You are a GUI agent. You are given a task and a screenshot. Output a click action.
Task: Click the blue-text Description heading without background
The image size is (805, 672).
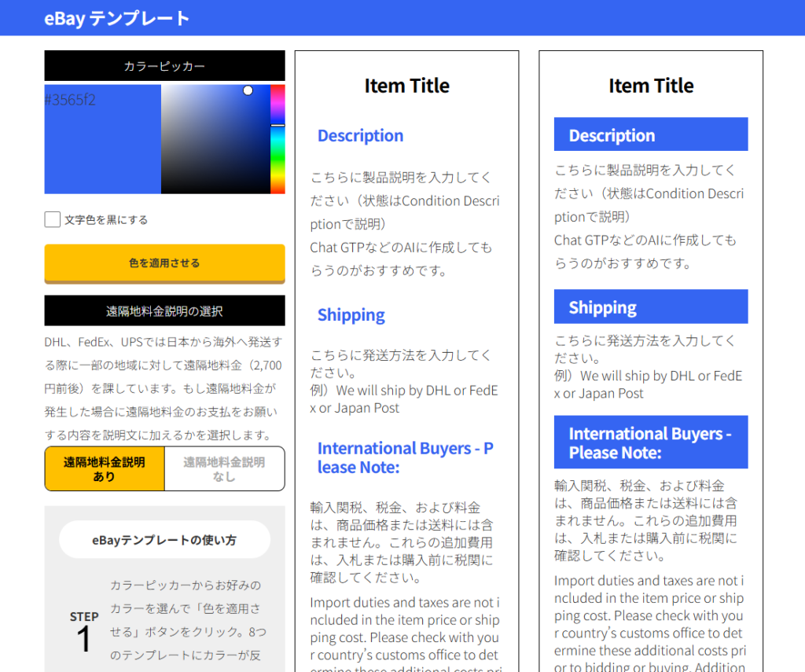click(360, 136)
